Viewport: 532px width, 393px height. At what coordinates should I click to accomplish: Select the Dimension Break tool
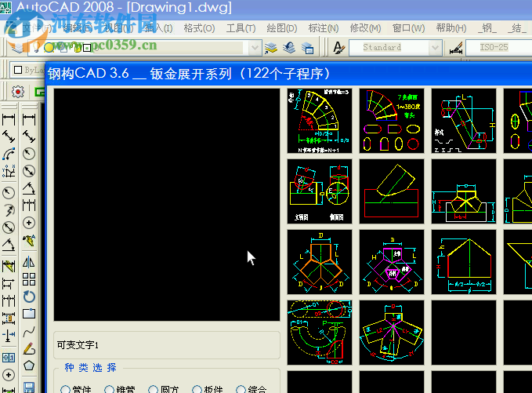coord(9,336)
